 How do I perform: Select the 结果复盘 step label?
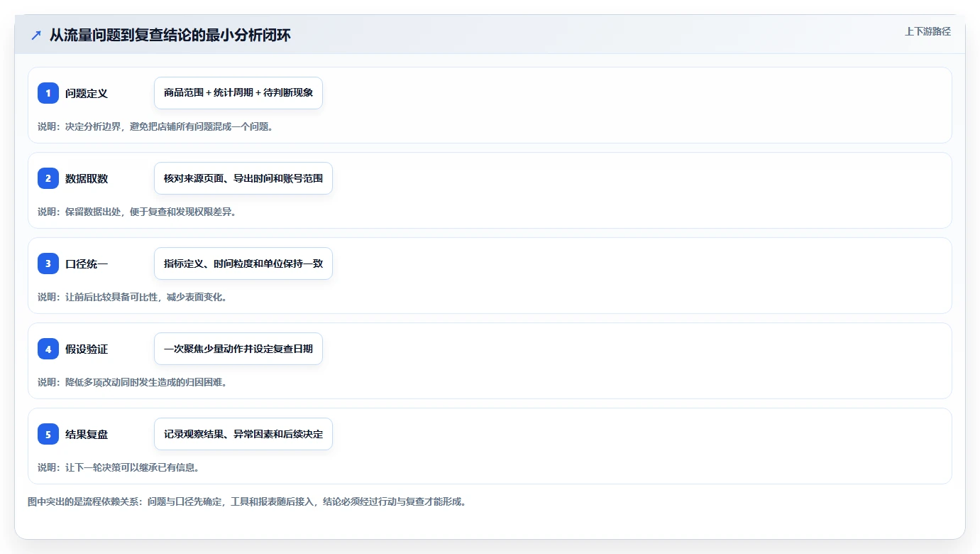pyautogui.click(x=87, y=434)
